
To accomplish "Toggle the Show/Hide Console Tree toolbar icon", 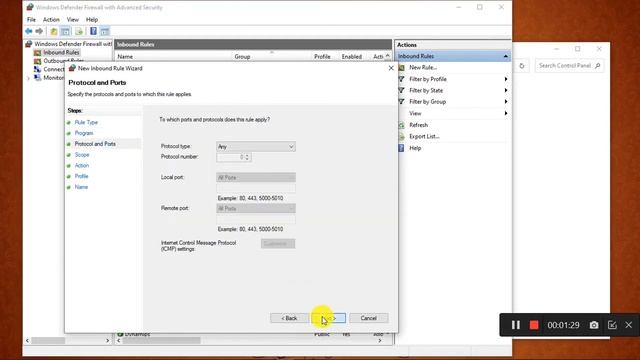I will 65,31.
